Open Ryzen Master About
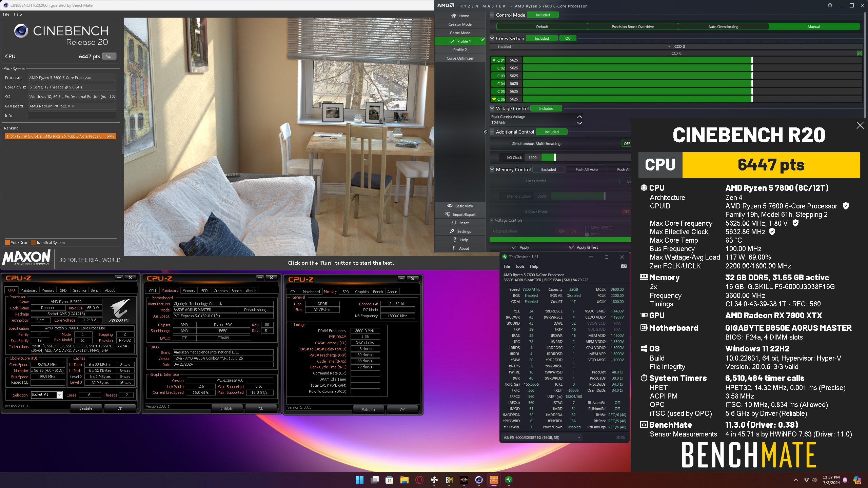The image size is (868, 488). tap(460, 248)
